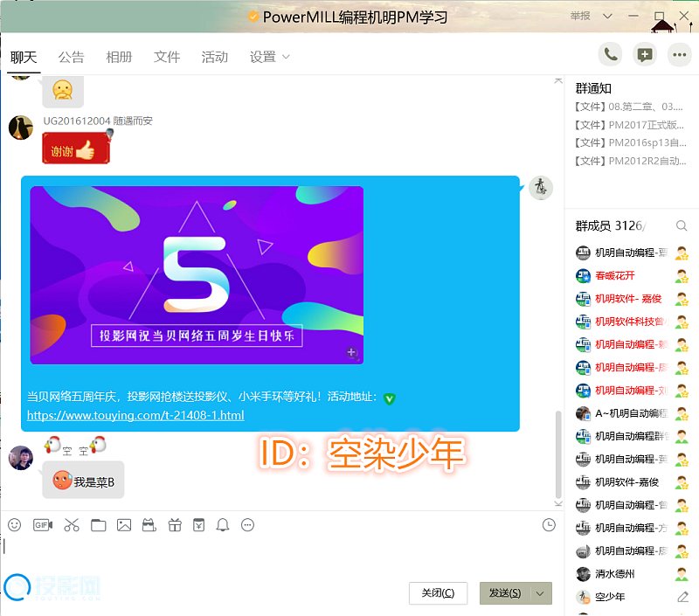Open the send button options arrow
The width and height of the screenshot is (699, 616).
[541, 593]
